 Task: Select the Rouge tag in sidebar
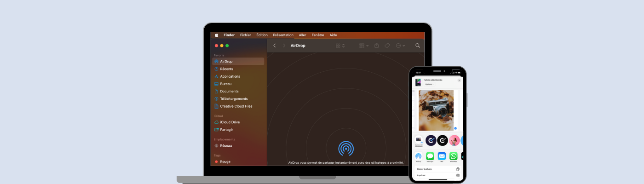[225, 161]
